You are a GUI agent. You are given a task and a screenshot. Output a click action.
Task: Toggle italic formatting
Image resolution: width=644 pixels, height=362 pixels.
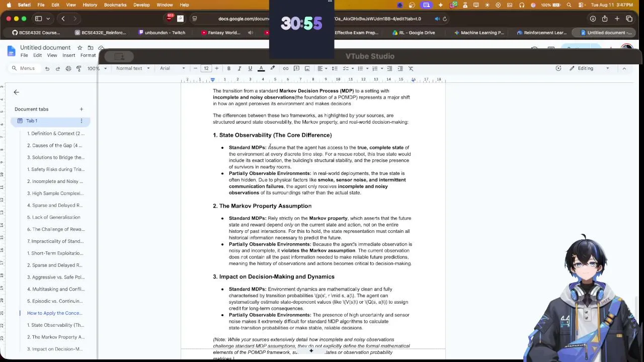click(239, 68)
